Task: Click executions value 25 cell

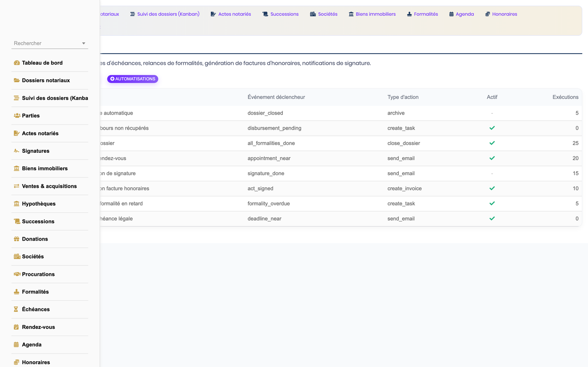Action: click(575, 143)
